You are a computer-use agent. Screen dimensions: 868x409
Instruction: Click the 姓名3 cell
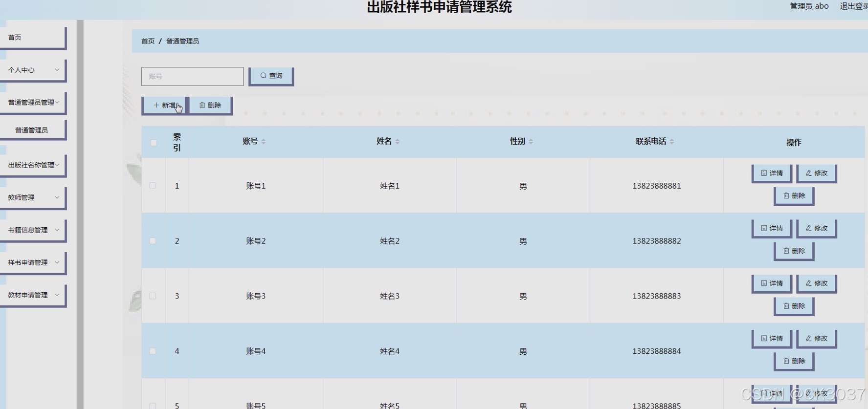point(390,296)
